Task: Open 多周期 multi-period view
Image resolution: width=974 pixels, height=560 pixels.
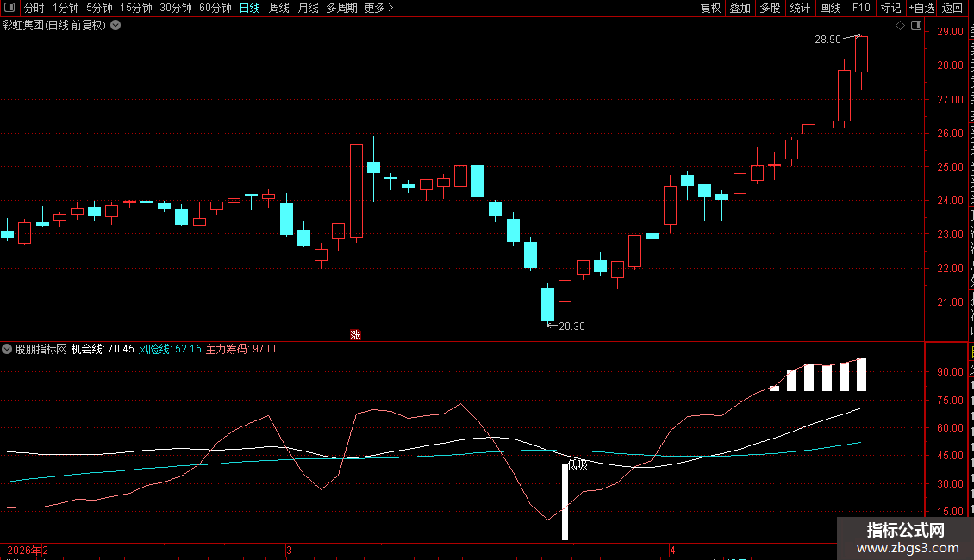Action: click(x=341, y=8)
